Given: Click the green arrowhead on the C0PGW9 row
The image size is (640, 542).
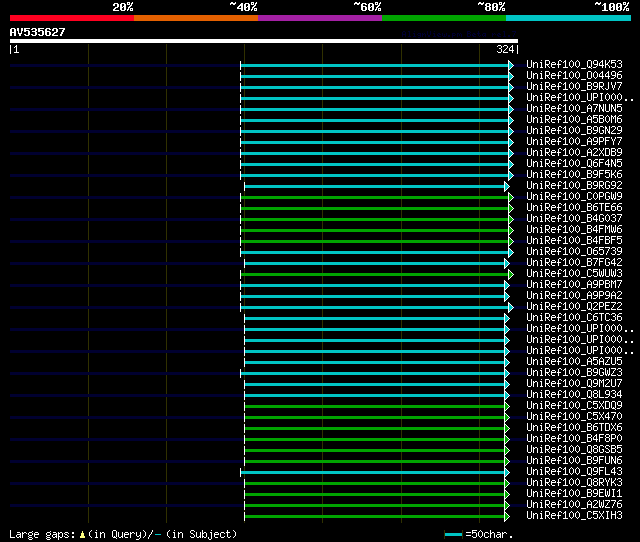Looking at the screenshot, I should pyautogui.click(x=510, y=197).
